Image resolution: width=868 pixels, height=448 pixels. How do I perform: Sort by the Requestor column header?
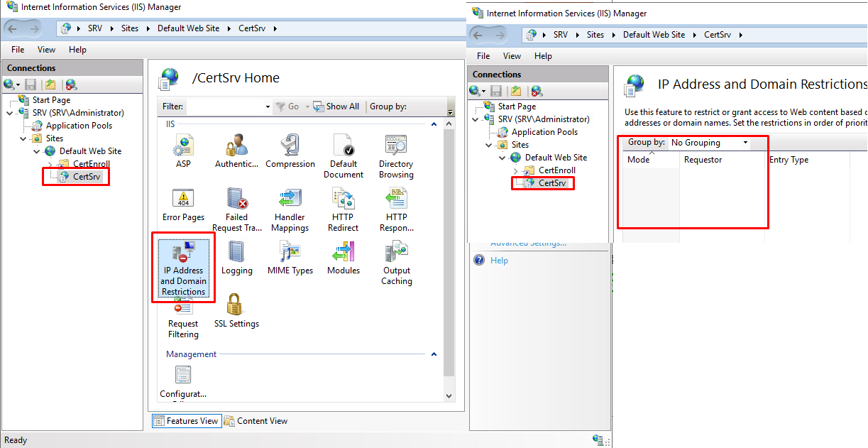click(x=723, y=160)
